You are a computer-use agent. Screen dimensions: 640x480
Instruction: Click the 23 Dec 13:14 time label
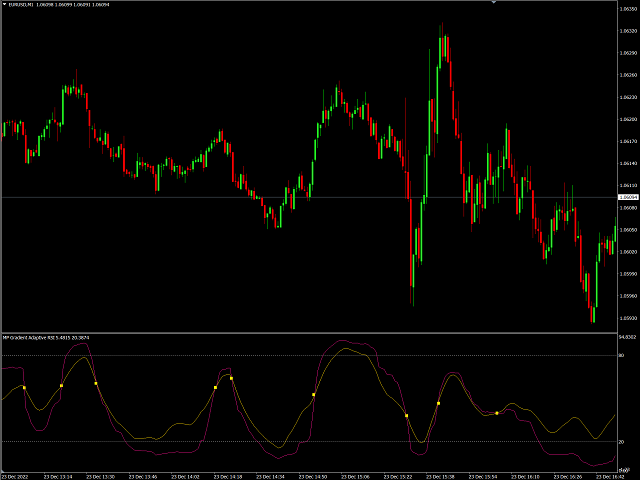(57, 476)
